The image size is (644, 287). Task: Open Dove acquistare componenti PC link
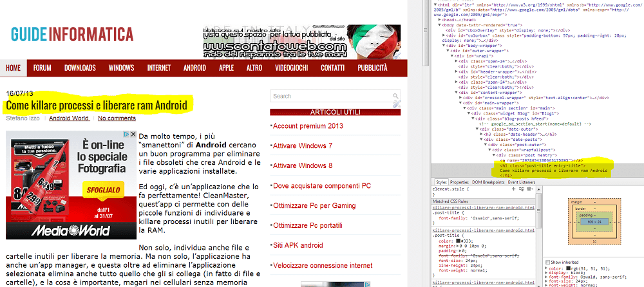(x=322, y=185)
